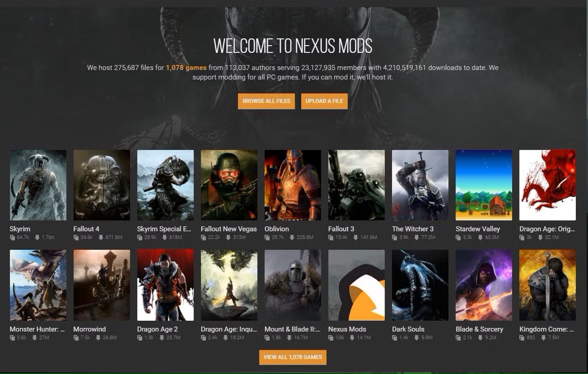Click the Fallout 4 title link
The width and height of the screenshot is (588, 374).
pyautogui.click(x=86, y=229)
